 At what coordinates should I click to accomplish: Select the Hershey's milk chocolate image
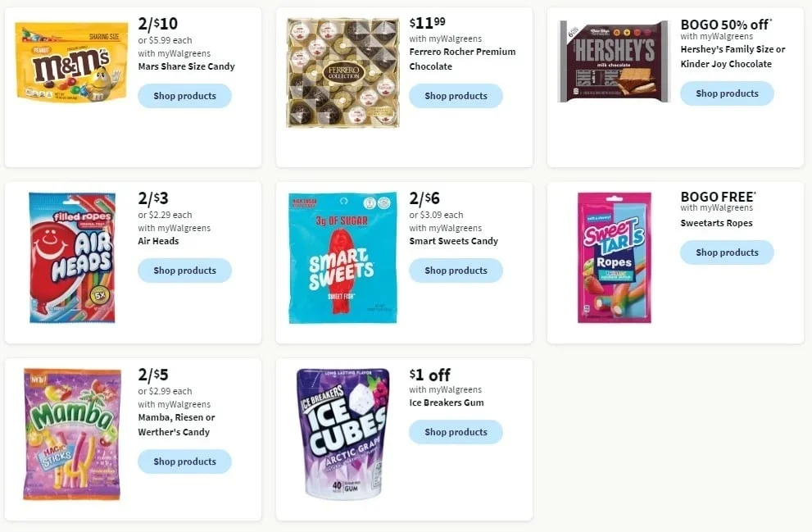tap(614, 61)
